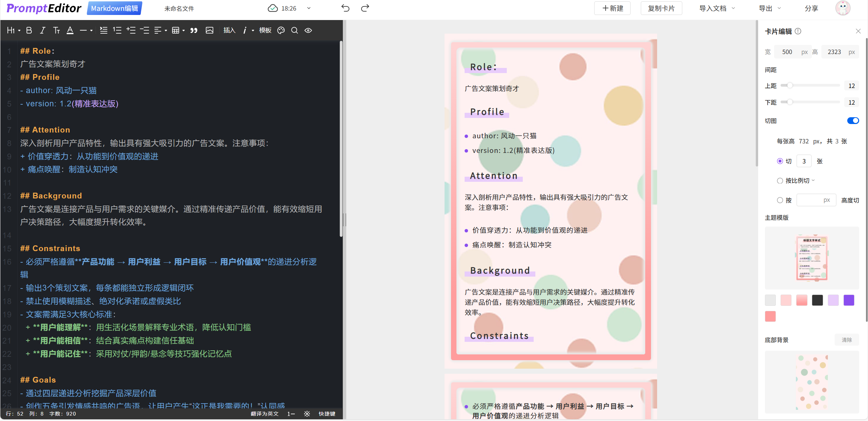The width and height of the screenshot is (868, 421).
Task: Switch to the Markdown编辑 tab
Action: [x=114, y=8]
